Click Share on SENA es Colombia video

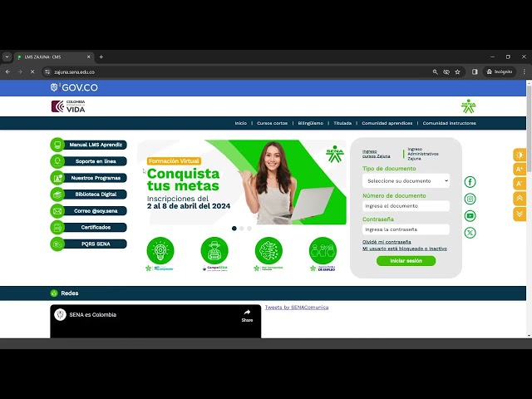(247, 316)
